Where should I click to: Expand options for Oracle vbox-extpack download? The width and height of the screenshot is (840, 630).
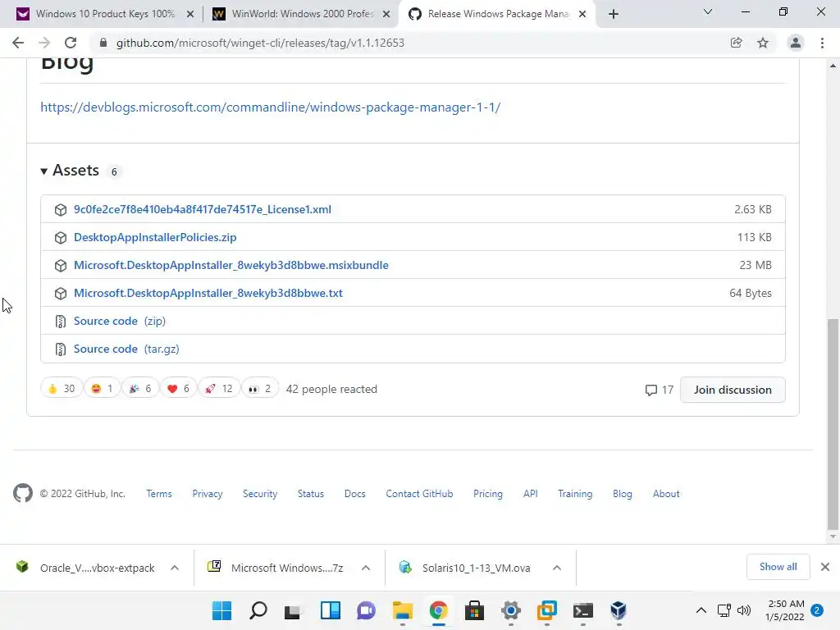click(175, 568)
